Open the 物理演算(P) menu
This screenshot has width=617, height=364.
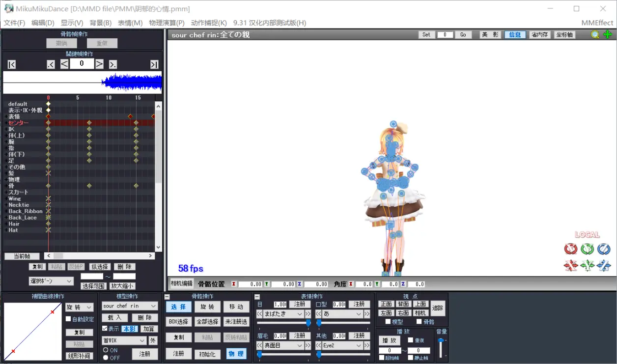[167, 23]
